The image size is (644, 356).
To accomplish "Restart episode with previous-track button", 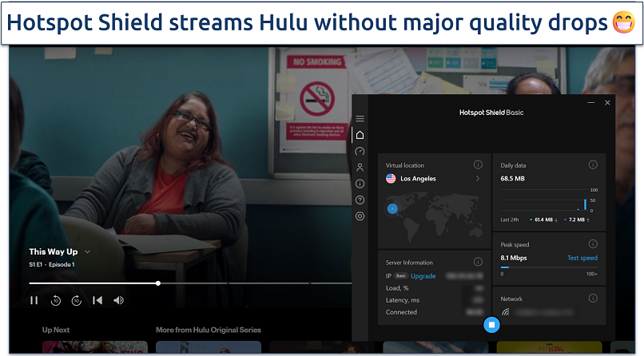I will point(97,301).
